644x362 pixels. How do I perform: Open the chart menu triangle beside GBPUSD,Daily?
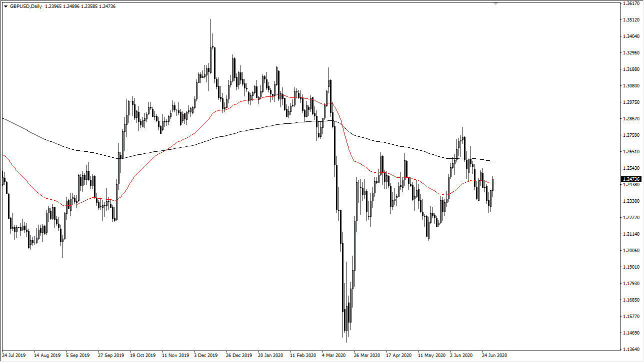(5, 6)
